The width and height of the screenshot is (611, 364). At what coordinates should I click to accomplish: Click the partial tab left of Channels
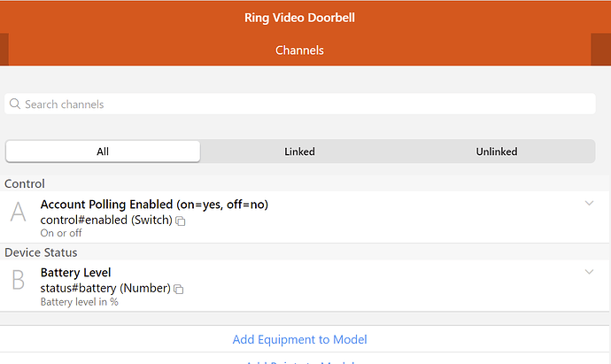click(x=4, y=50)
